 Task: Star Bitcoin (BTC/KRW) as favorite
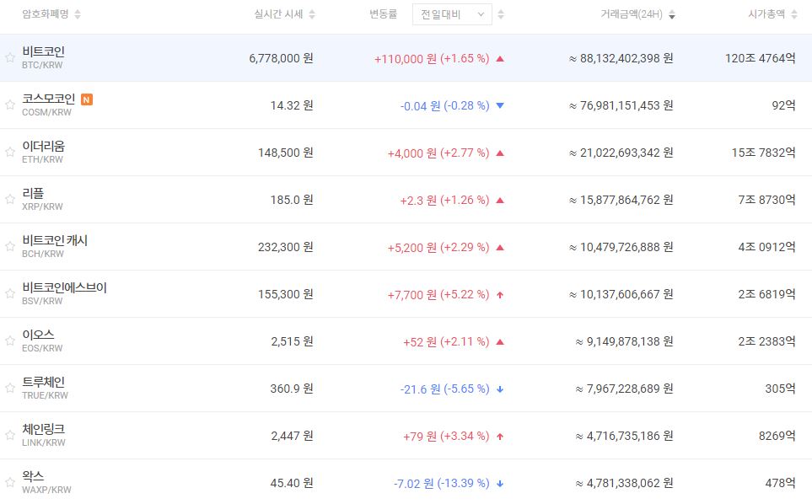coord(10,58)
